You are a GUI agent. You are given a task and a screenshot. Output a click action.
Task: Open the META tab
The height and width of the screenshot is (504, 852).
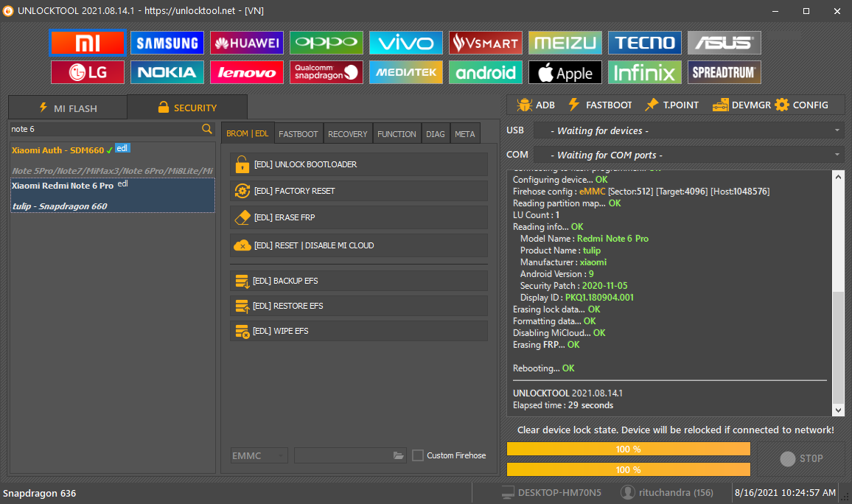click(x=464, y=134)
